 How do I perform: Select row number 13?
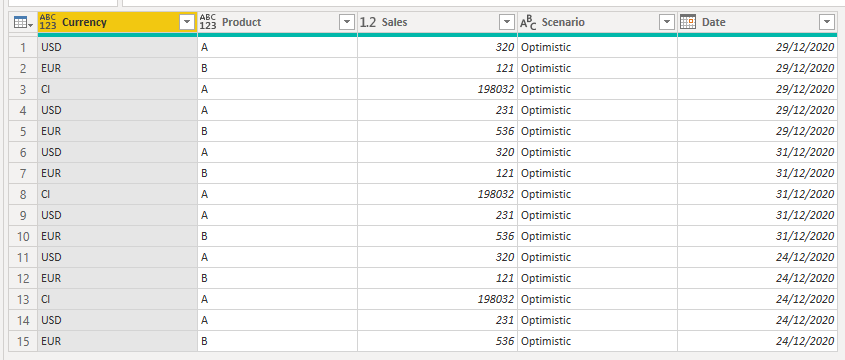[x=23, y=300]
